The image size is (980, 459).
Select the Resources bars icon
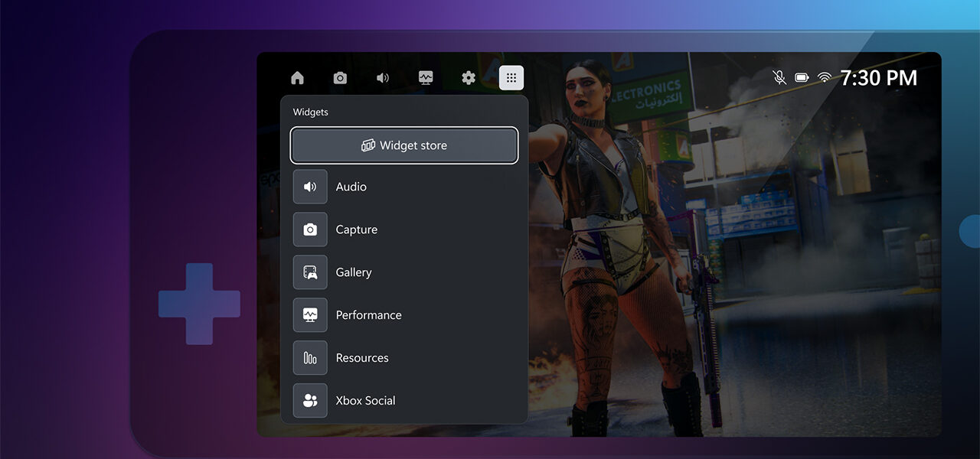tap(309, 357)
